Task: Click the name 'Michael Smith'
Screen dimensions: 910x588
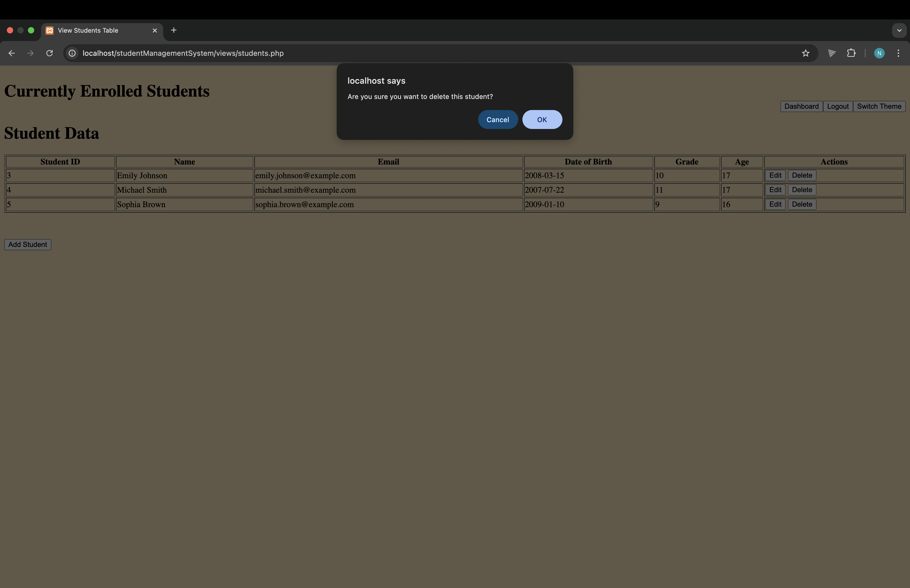Action: (x=142, y=190)
